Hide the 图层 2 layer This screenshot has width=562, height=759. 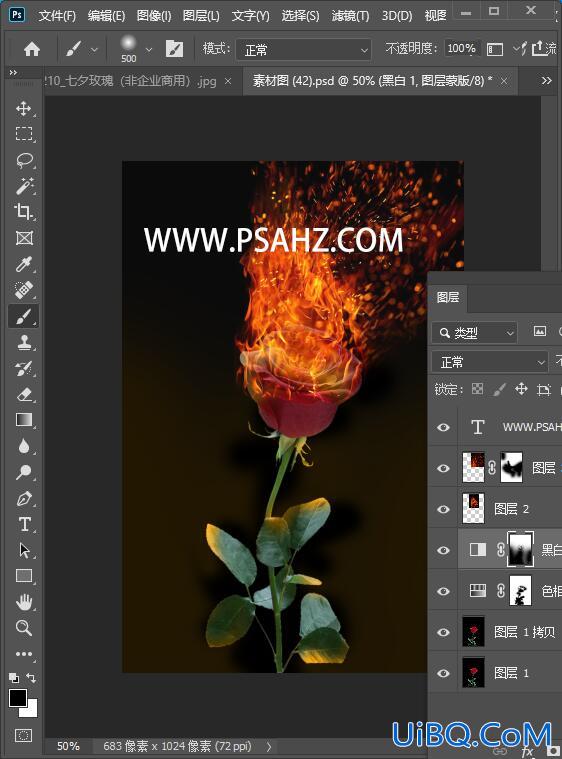click(x=443, y=509)
